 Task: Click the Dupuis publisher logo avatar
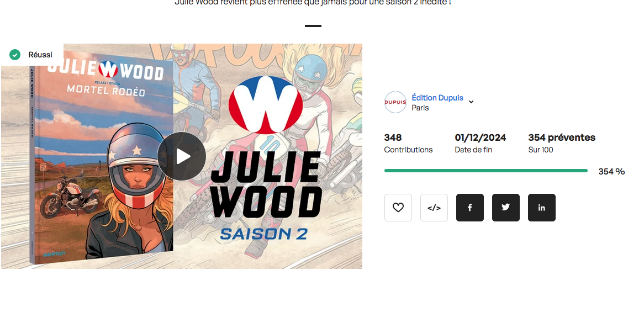395,102
